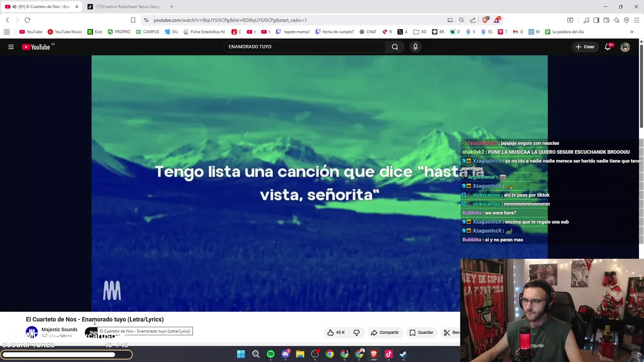Click the magnifier search button beside the search box
This screenshot has width=644, height=362.
395,47
